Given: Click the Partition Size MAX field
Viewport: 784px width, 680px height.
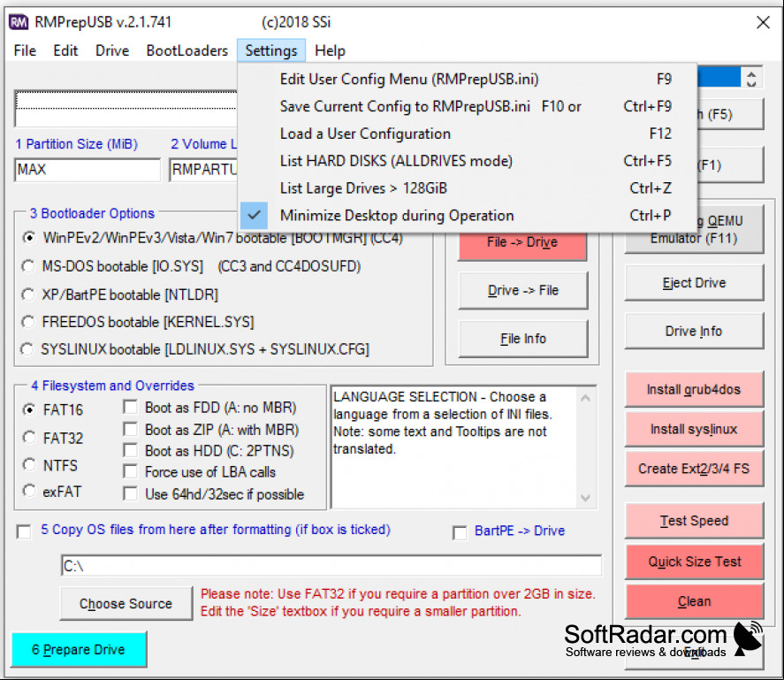Looking at the screenshot, I should point(88,170).
